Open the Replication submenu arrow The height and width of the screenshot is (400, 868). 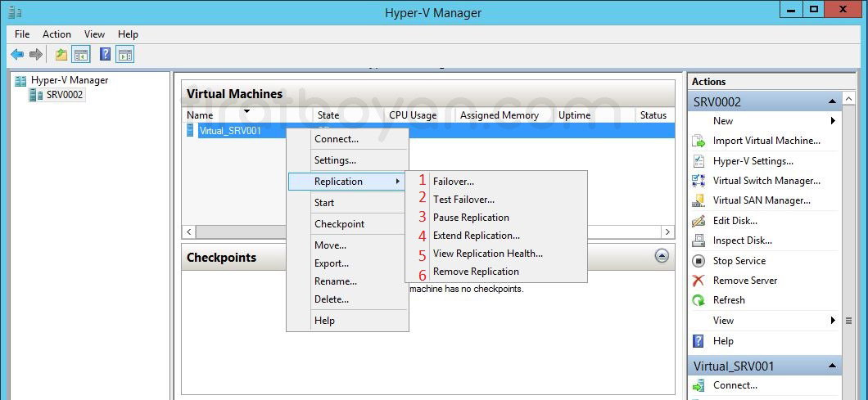[397, 182]
